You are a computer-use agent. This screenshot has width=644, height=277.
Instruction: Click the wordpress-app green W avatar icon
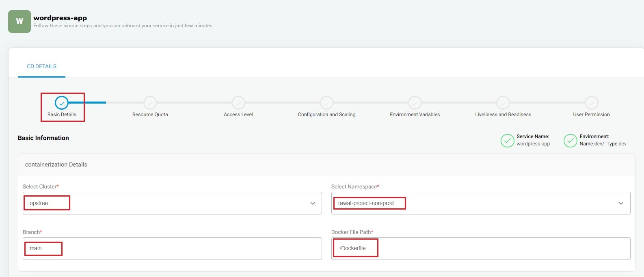(x=19, y=22)
